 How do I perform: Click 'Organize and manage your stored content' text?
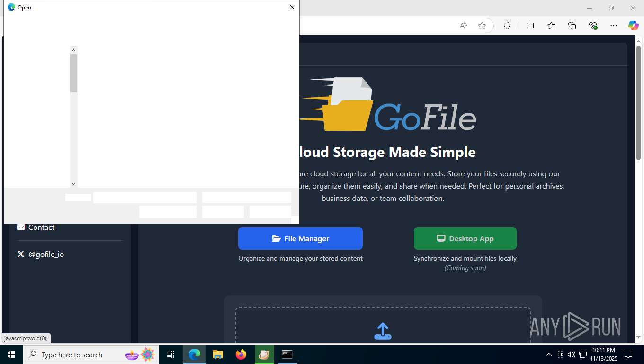[x=300, y=258]
